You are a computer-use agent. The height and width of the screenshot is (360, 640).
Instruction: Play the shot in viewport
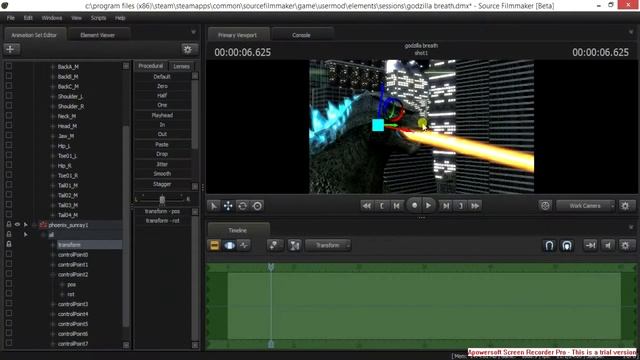[428, 205]
